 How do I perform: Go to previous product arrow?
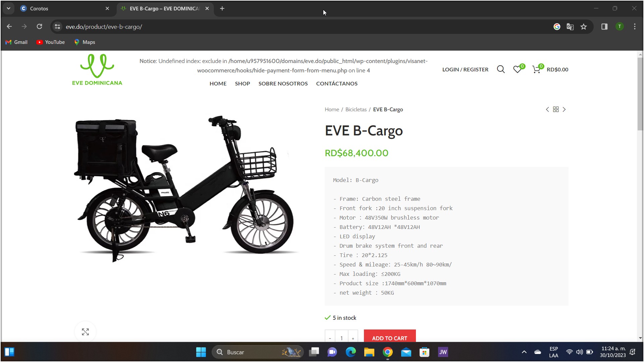[x=547, y=110]
